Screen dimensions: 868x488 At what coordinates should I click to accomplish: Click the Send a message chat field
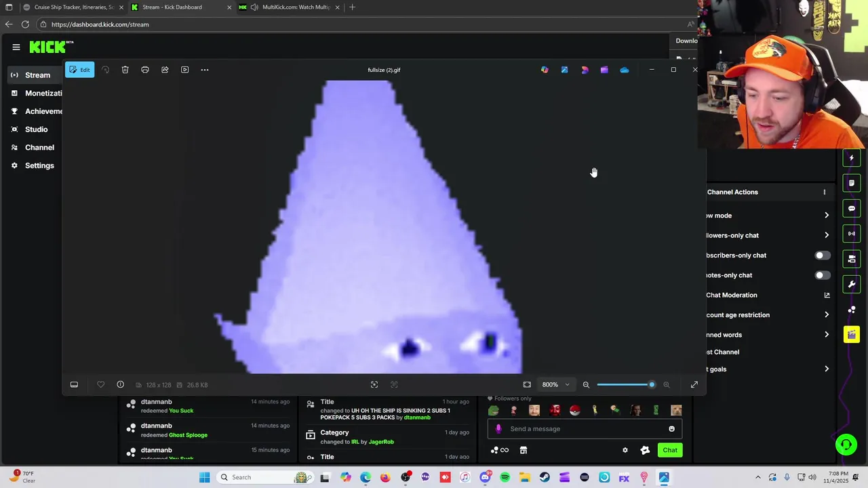pyautogui.click(x=585, y=429)
